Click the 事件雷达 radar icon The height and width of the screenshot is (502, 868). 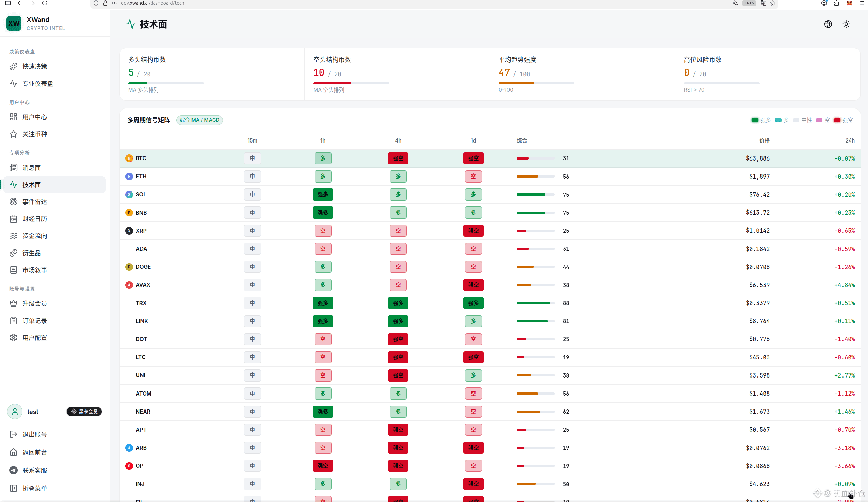pos(13,202)
